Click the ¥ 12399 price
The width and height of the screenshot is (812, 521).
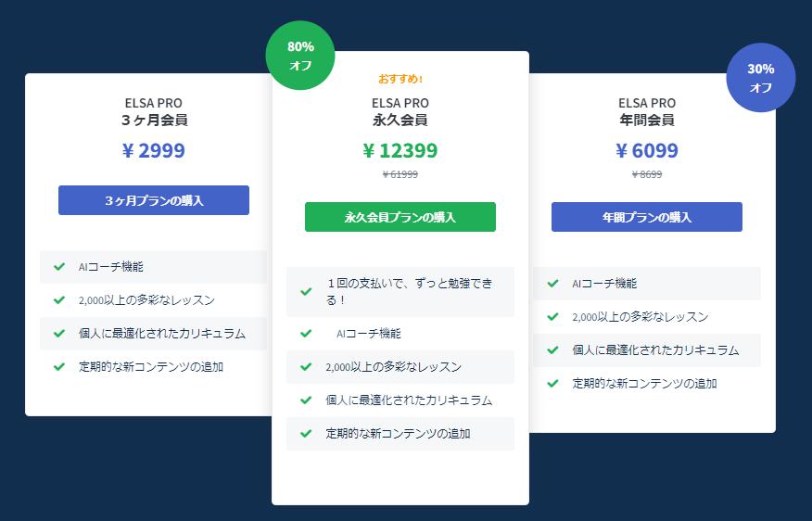click(x=400, y=150)
